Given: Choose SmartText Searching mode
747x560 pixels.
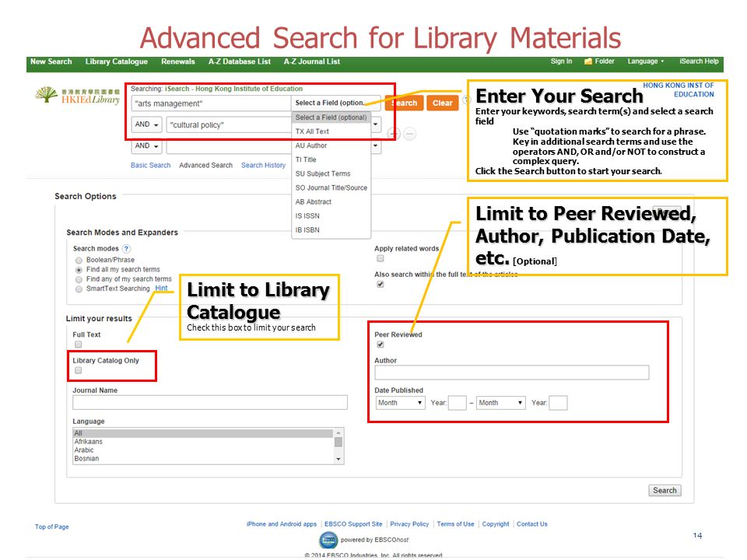Looking at the screenshot, I should 79,289.
